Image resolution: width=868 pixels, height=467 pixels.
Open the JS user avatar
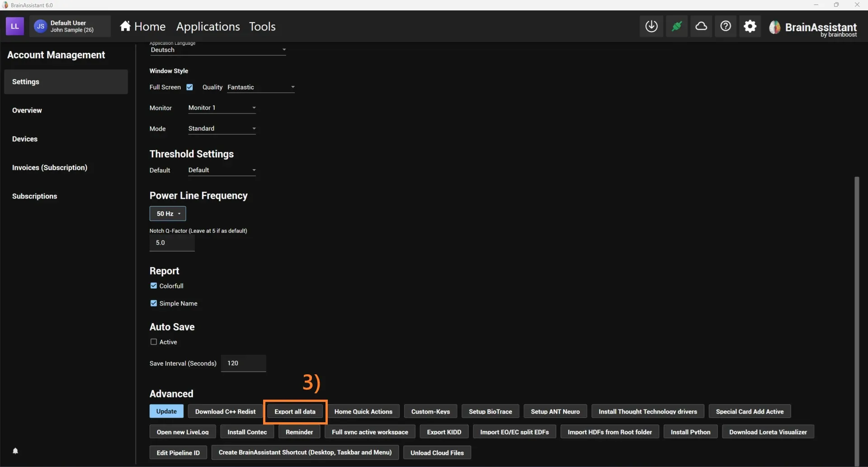40,26
